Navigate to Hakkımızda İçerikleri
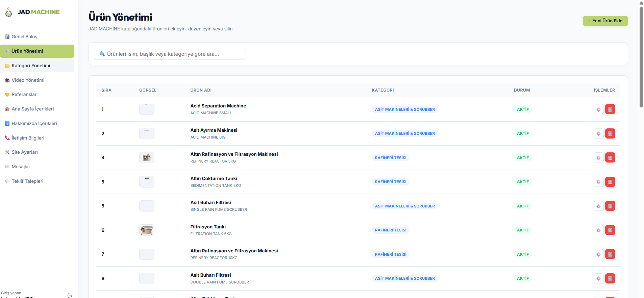The height and width of the screenshot is (298, 644). point(37,123)
